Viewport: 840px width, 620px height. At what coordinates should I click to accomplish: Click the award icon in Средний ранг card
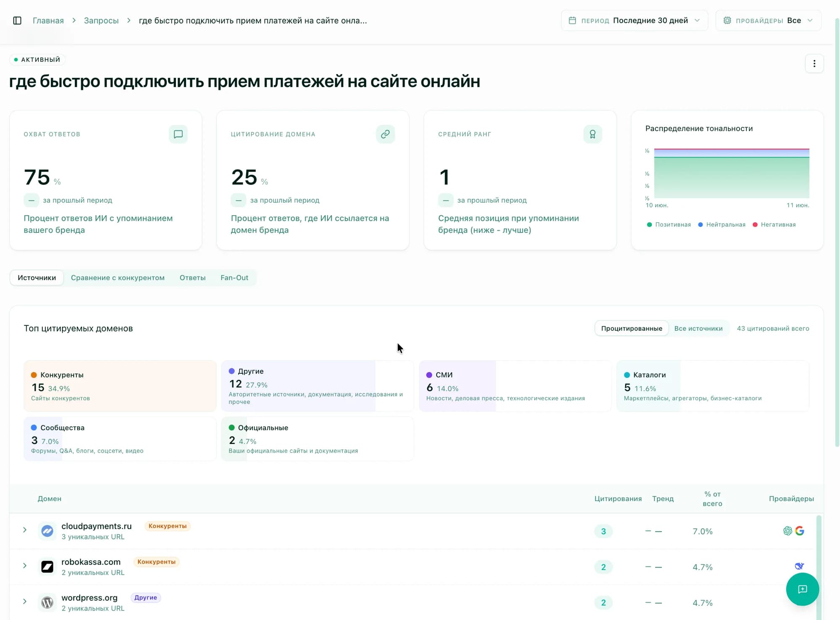pyautogui.click(x=593, y=134)
